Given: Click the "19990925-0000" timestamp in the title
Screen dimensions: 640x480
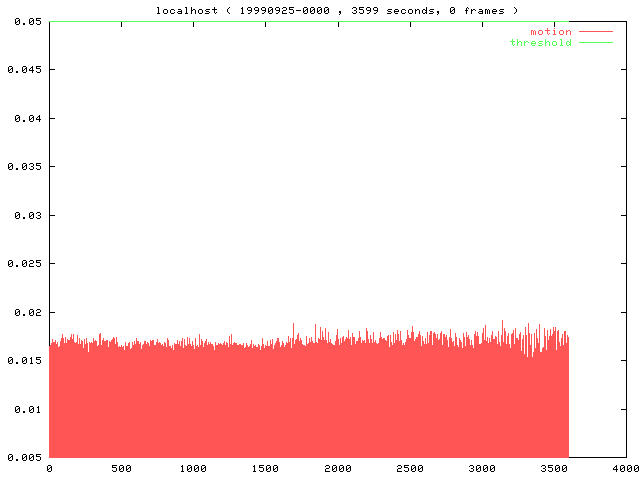Looking at the screenshot, I should (281, 10).
